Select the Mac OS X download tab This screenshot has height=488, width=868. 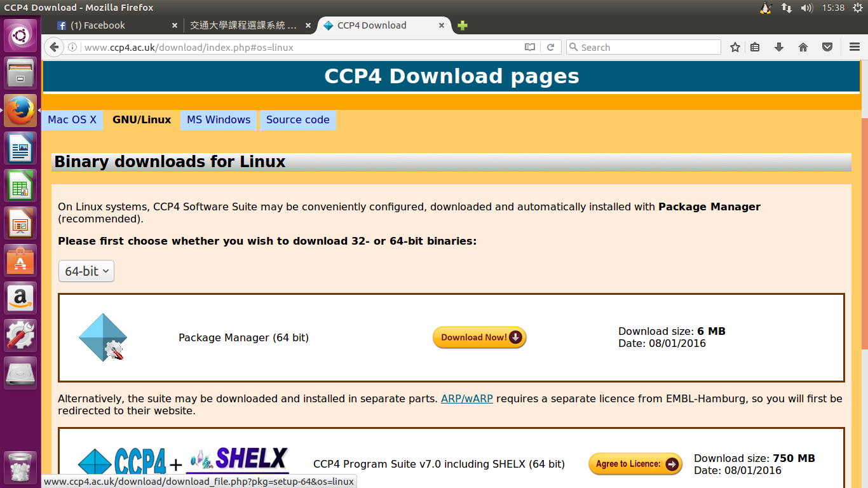click(72, 119)
